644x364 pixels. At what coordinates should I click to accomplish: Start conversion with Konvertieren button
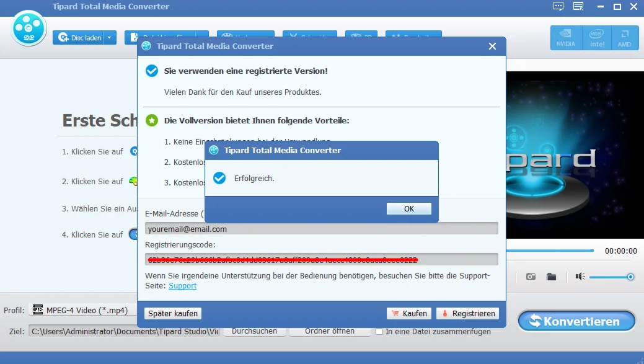(576, 321)
